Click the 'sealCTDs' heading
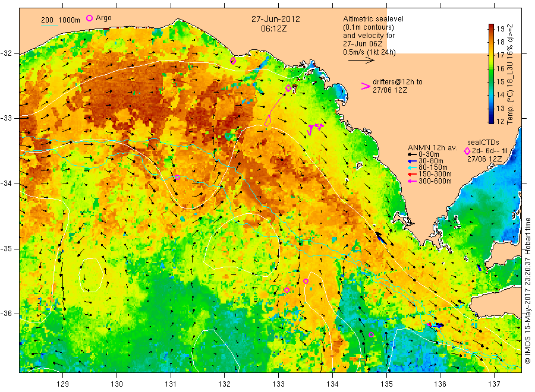The height and width of the screenshot is (392, 535). (483, 143)
